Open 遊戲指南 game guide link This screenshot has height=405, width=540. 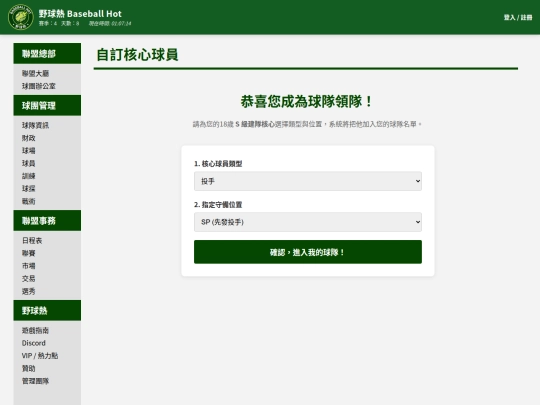(35, 331)
